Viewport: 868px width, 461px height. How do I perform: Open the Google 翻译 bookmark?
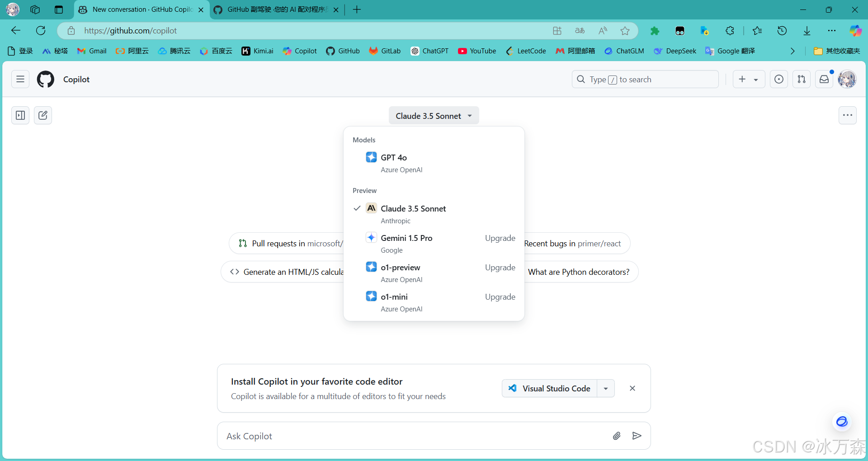[730, 51]
